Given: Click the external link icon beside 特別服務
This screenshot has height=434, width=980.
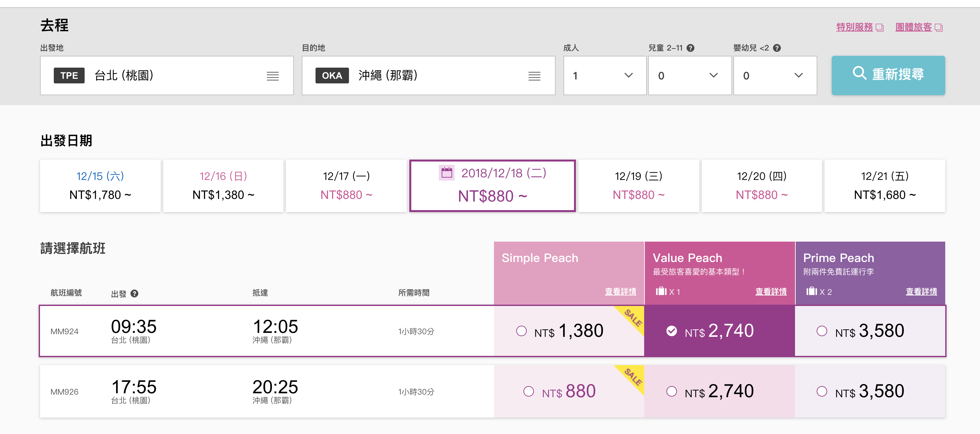Looking at the screenshot, I should coord(879,27).
